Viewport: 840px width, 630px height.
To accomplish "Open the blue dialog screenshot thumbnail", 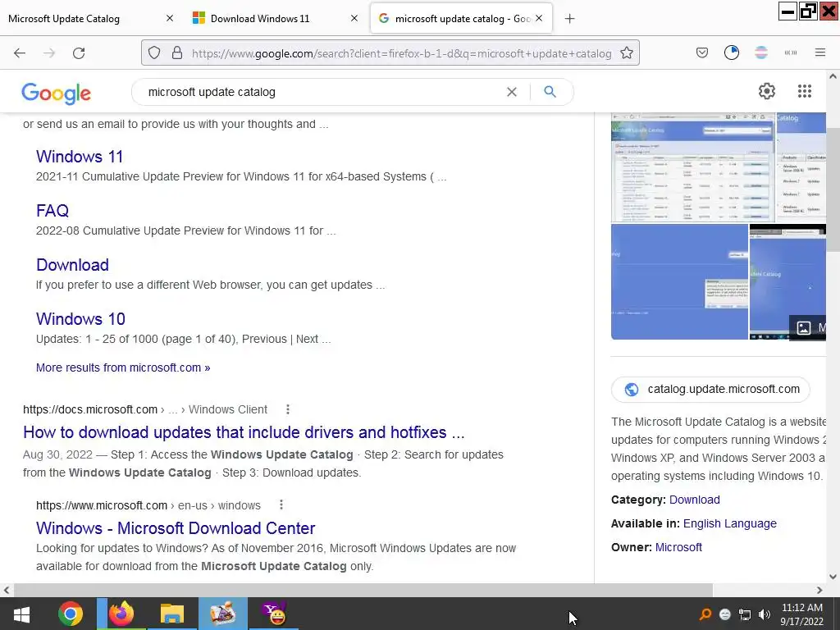I will [x=679, y=282].
